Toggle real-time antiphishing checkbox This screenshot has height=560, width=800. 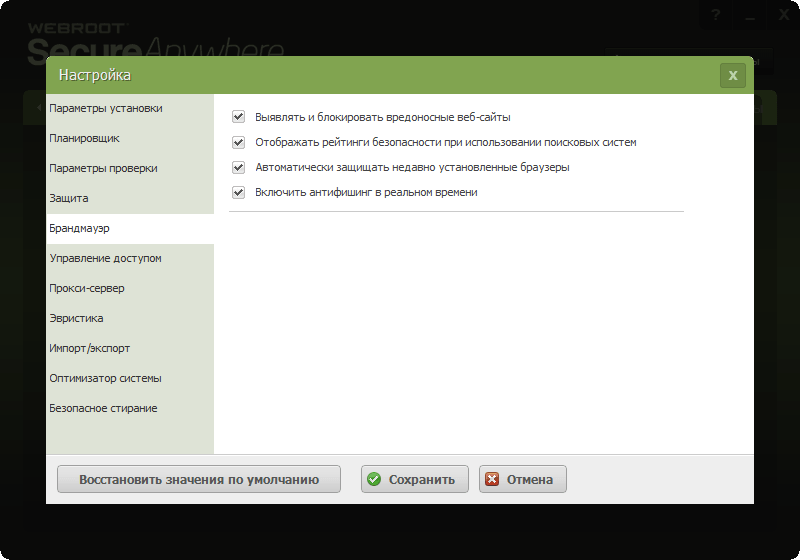click(x=238, y=192)
